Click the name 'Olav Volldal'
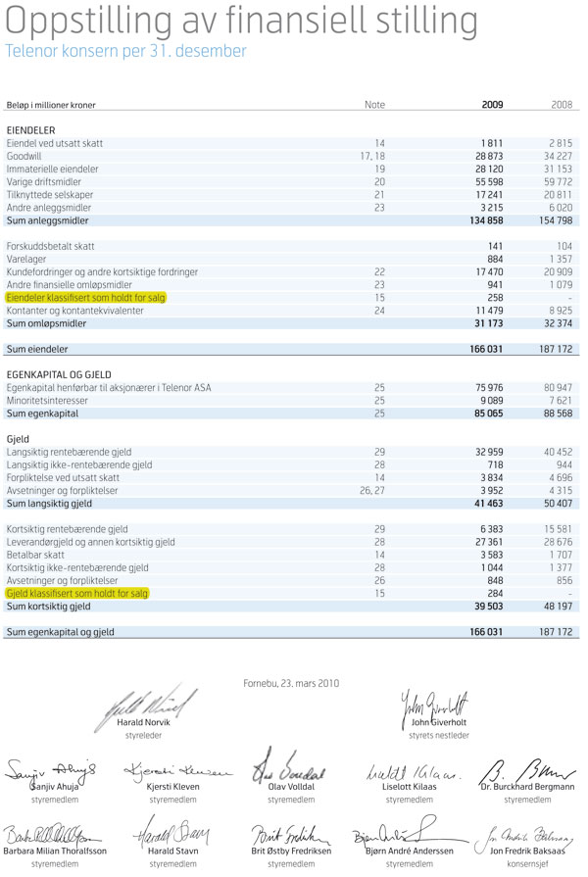The height and width of the screenshot is (877, 588). (291, 787)
